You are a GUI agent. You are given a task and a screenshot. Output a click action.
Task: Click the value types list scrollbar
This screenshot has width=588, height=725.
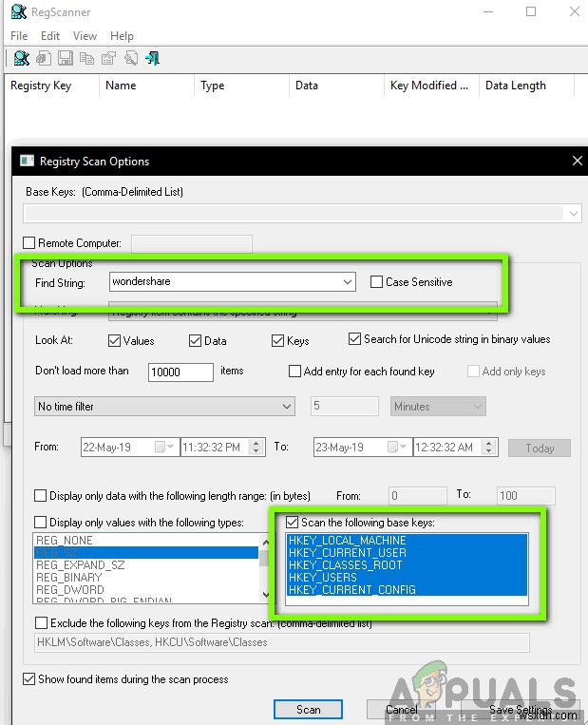[265, 568]
